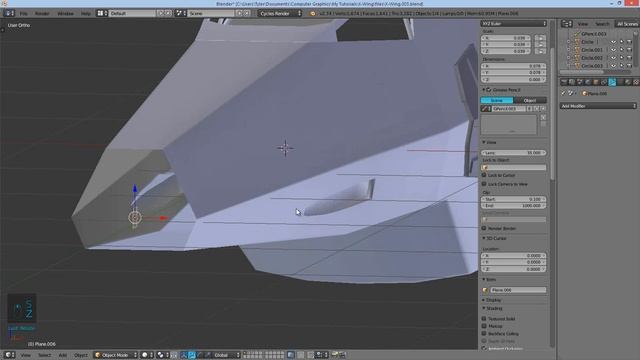Open the 3D viewport Object menu
Screen dimensions: 640x360
pos(80,355)
